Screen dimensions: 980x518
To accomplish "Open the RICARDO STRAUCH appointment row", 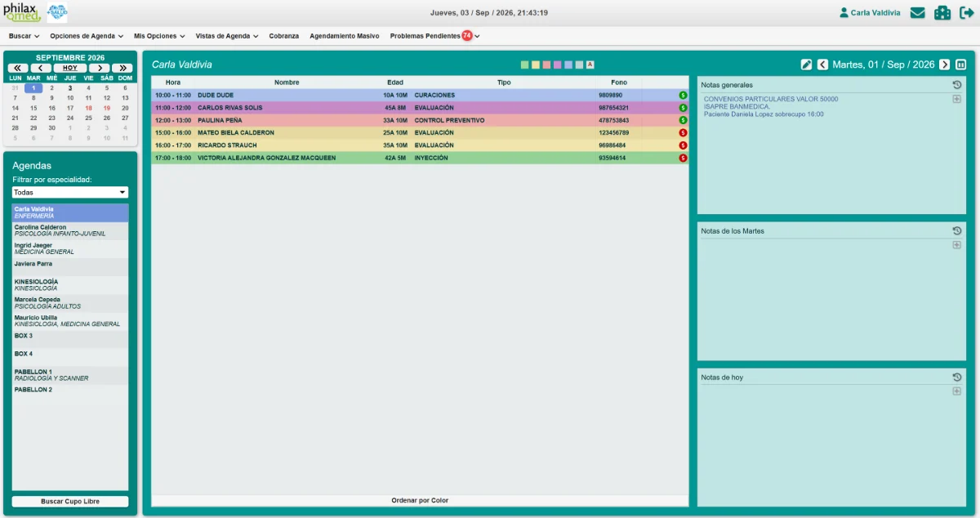I will pos(420,145).
